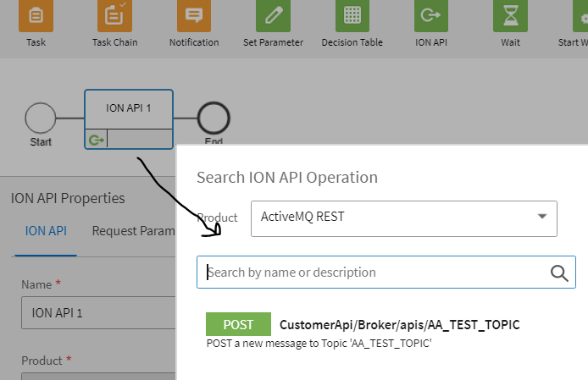Switch to the Request Parameters tab
The image size is (588, 380).
(x=134, y=231)
